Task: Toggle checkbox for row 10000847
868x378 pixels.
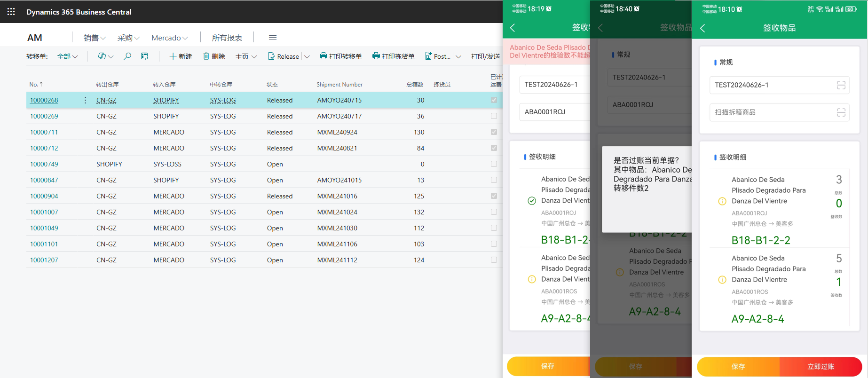Action: point(494,180)
